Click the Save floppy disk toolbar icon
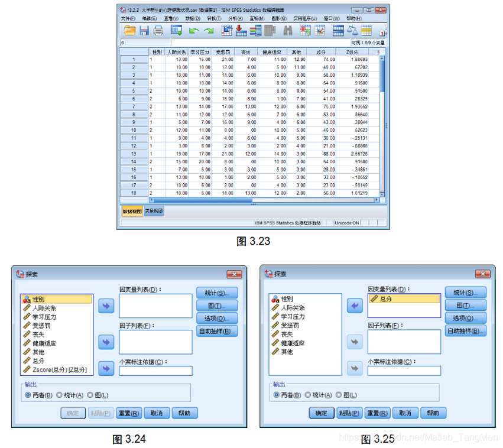The image size is (503, 448). pos(144,31)
